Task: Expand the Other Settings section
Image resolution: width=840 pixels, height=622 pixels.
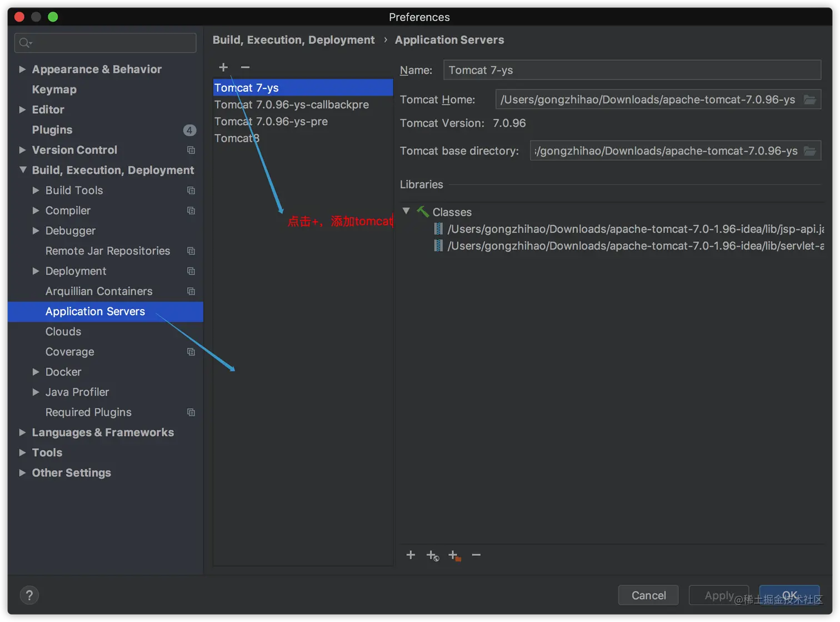Action: point(22,473)
